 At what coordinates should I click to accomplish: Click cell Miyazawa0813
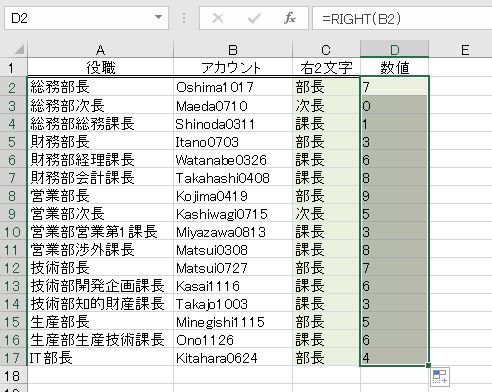[x=233, y=232]
